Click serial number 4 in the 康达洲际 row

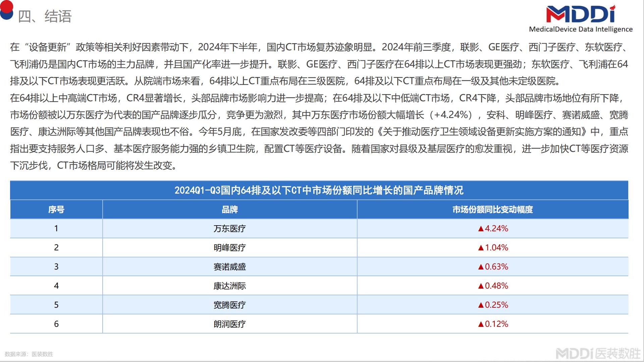56,286
